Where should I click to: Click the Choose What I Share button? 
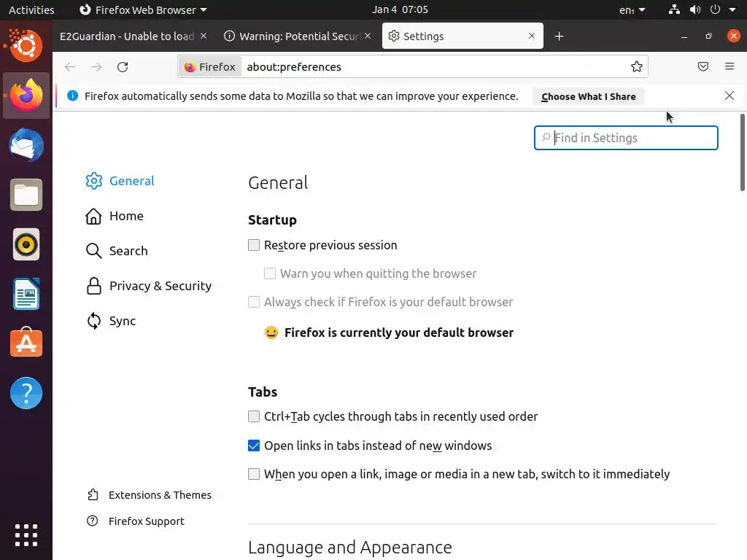pyautogui.click(x=588, y=96)
